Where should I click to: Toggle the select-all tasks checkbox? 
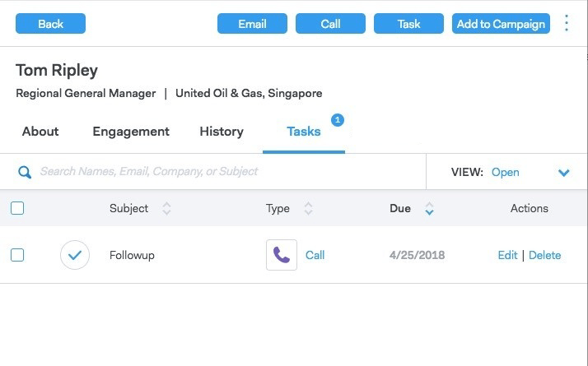coord(17,208)
